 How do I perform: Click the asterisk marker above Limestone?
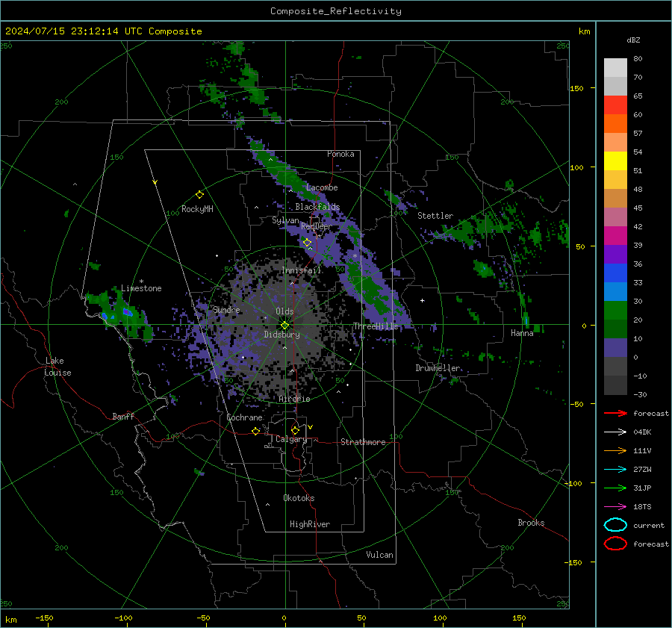(141, 282)
